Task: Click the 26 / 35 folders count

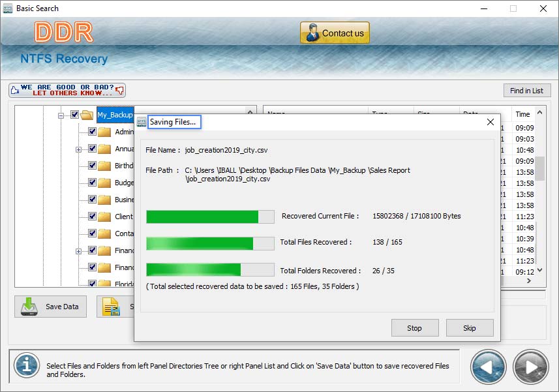Action: pos(384,271)
